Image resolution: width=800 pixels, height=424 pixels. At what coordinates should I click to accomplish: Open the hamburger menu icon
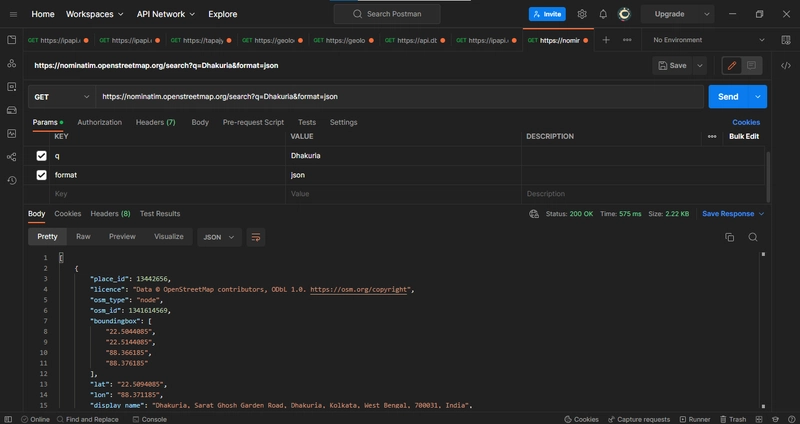click(x=13, y=14)
